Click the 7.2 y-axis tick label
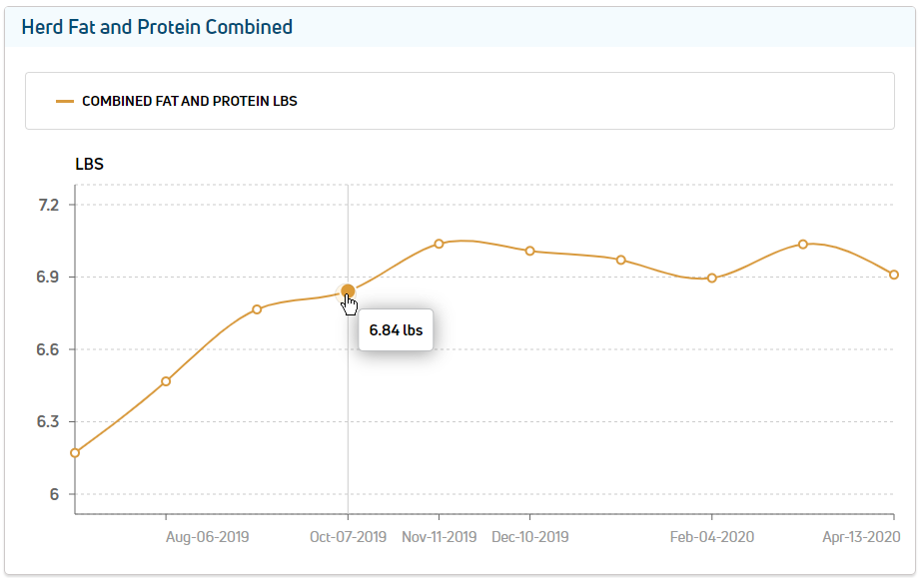 [49, 205]
